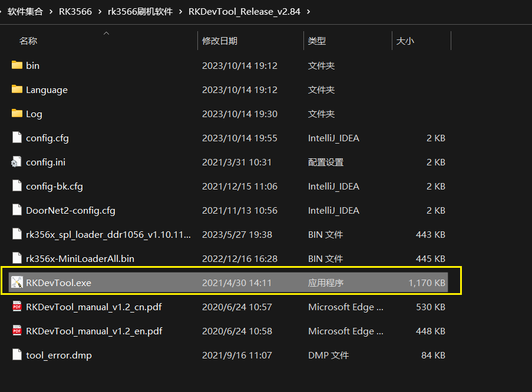Image resolution: width=532 pixels, height=392 pixels.
Task: Select RKDevTool.exe file name
Action: (59, 283)
